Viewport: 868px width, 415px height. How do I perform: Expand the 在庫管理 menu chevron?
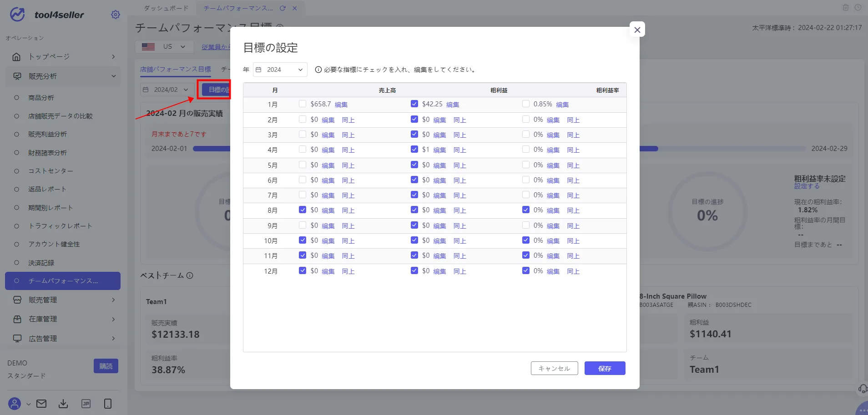click(113, 319)
